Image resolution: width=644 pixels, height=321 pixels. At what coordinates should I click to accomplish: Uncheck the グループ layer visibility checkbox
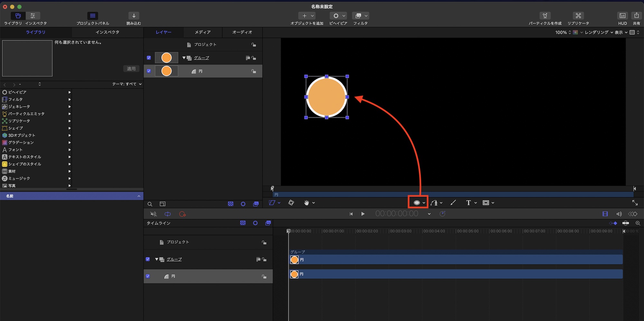tap(149, 58)
